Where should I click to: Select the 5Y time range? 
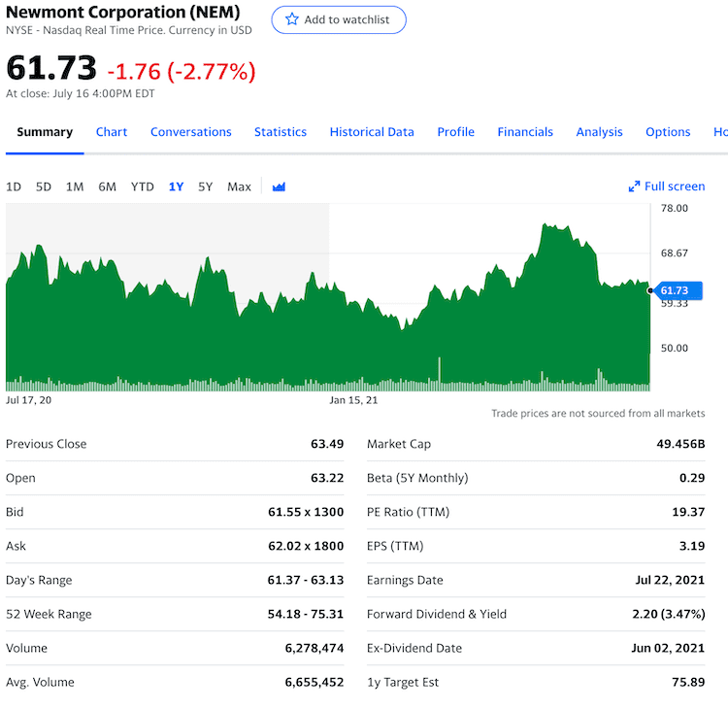click(205, 186)
